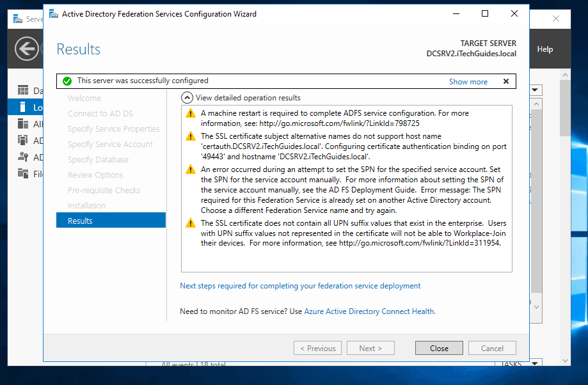Click the disabled Previous button

(317, 348)
